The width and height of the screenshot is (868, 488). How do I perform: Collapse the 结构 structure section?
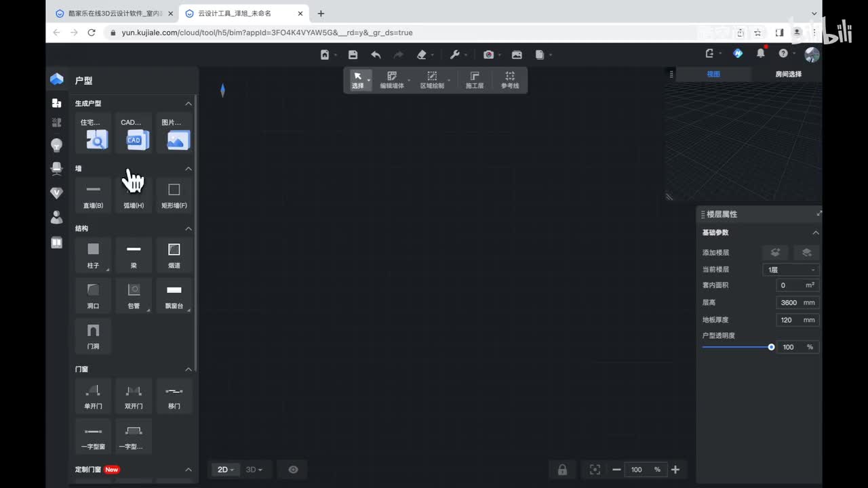click(189, 228)
